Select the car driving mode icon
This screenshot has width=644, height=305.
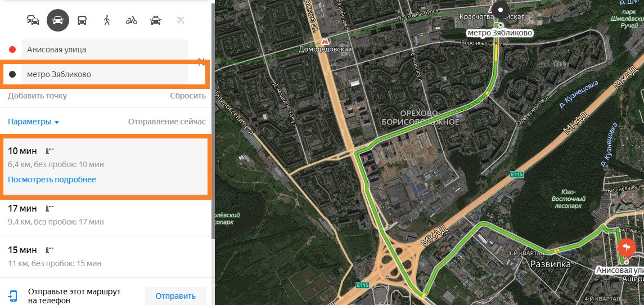pos(57,20)
